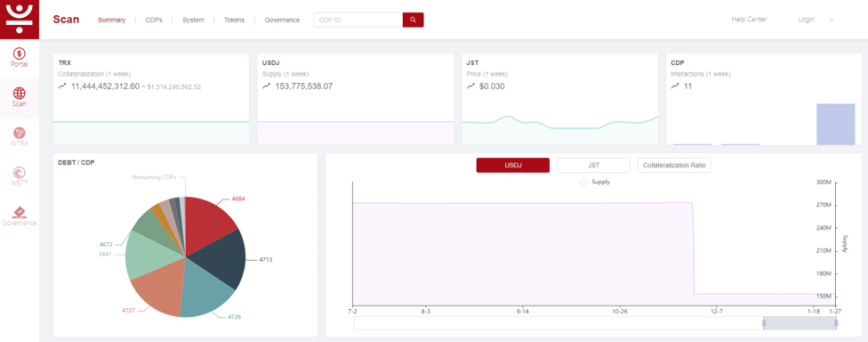Click the right handle of chart range slider
868x342 pixels.
pyautogui.click(x=836, y=323)
